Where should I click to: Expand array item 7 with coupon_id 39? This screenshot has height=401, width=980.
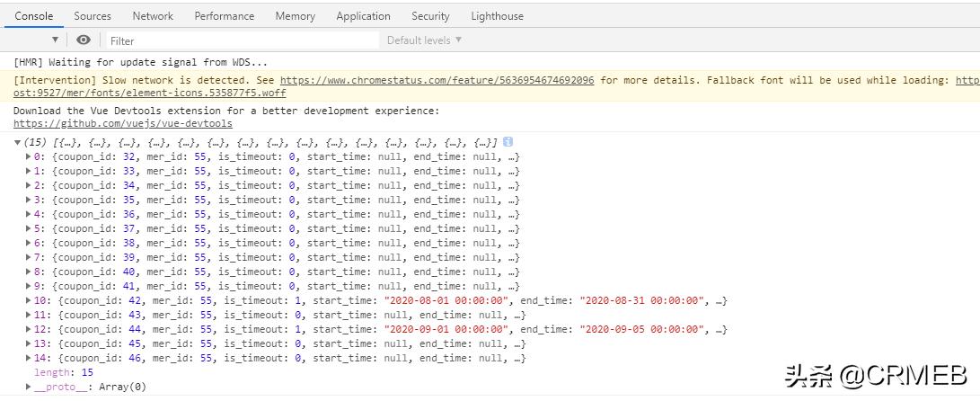(x=28, y=257)
